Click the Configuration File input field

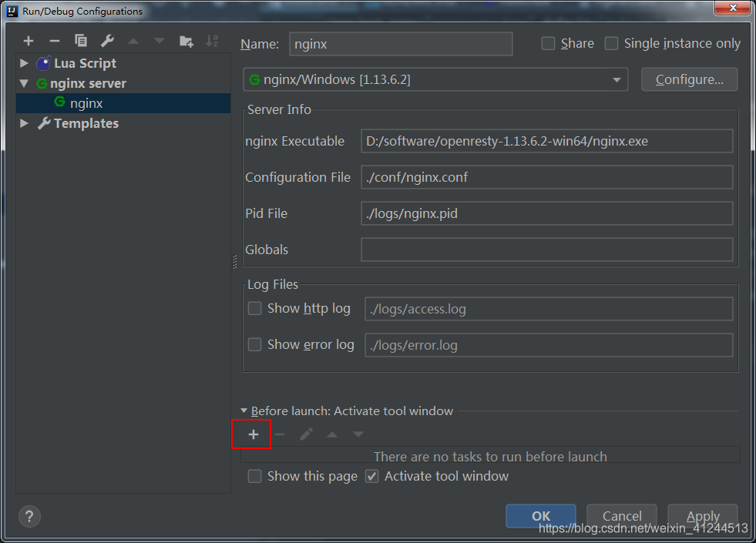coord(546,177)
